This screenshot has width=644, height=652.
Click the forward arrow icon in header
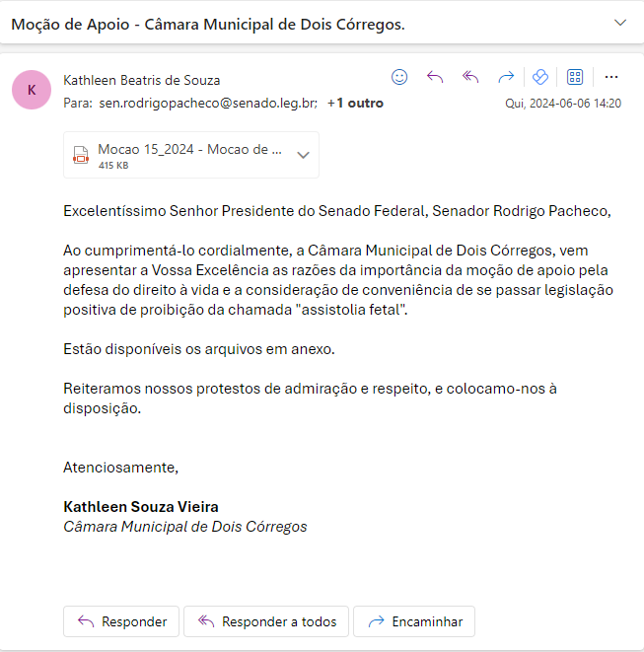click(x=506, y=77)
